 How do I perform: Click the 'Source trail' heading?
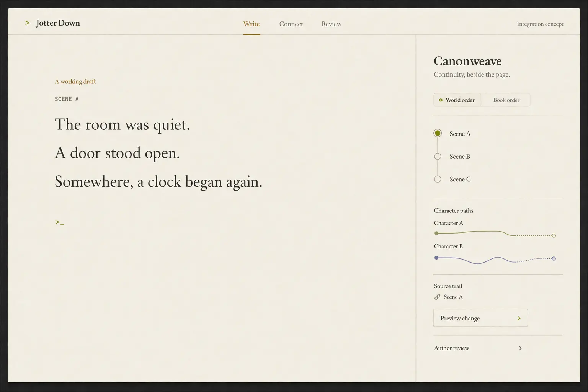(448, 286)
